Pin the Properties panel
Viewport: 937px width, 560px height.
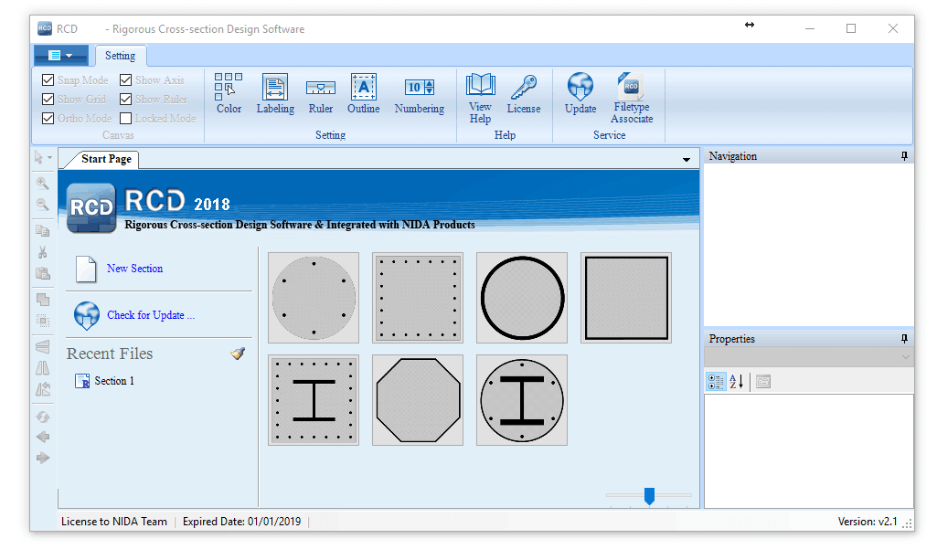(x=904, y=339)
